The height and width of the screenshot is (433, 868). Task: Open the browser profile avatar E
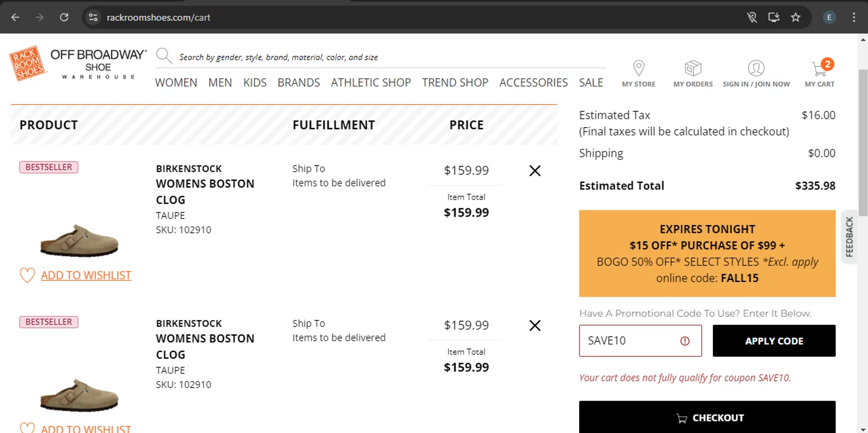pyautogui.click(x=829, y=17)
